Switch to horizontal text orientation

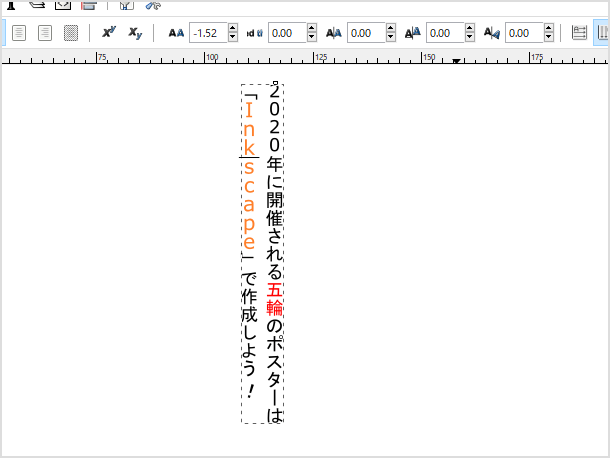(579, 33)
